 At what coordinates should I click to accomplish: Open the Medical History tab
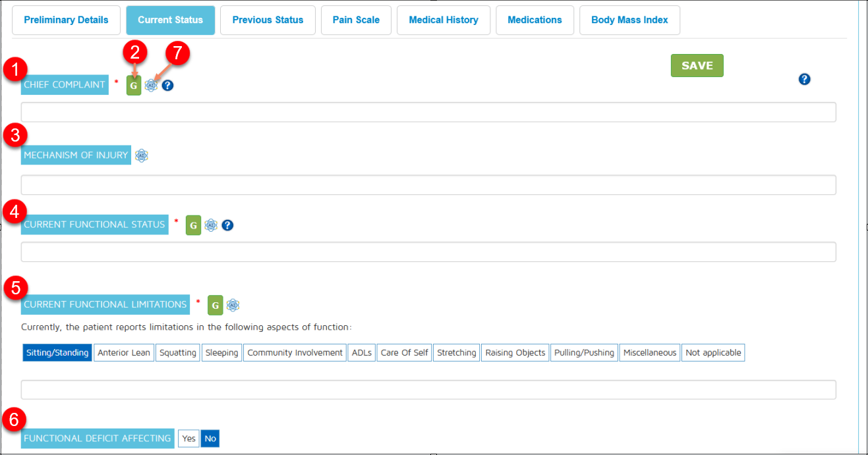pyautogui.click(x=444, y=20)
